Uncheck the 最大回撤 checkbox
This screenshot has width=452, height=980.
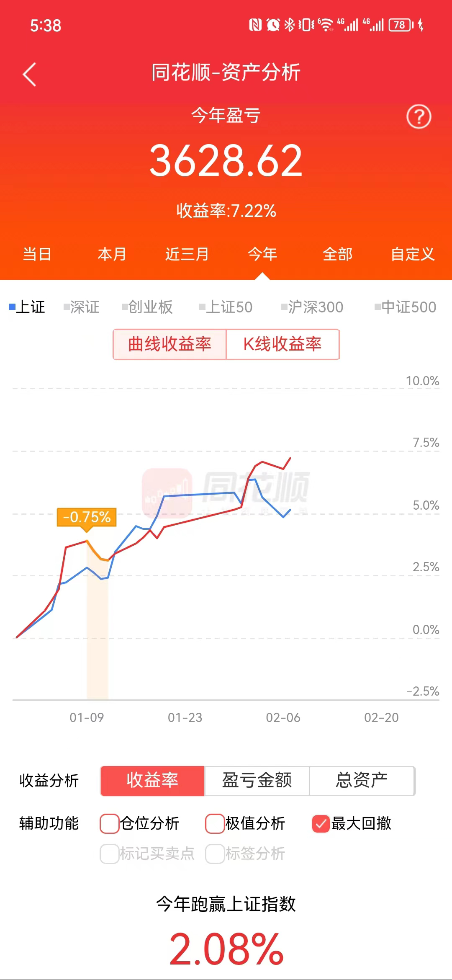pyautogui.click(x=321, y=823)
